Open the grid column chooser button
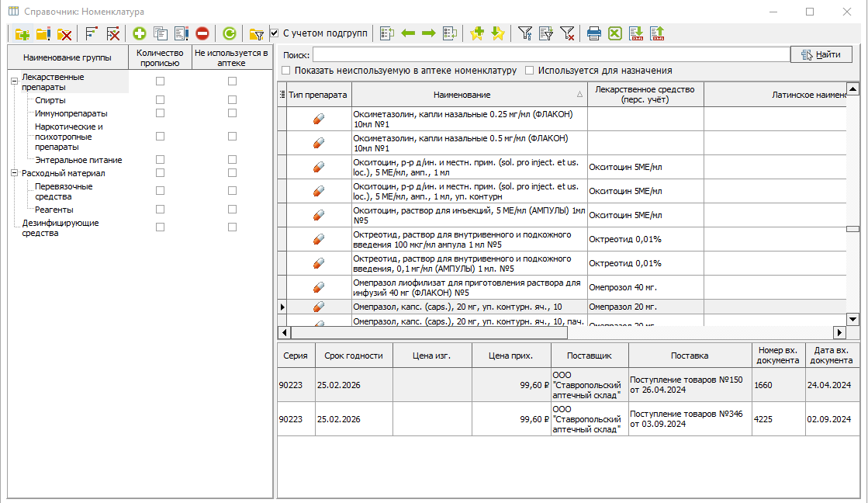The image size is (868, 503). tap(282, 95)
